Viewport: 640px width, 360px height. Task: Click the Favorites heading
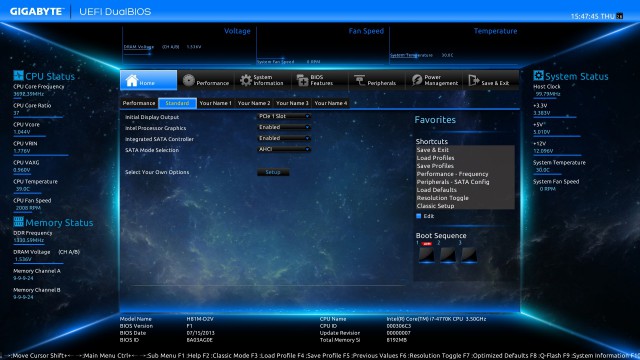point(435,120)
